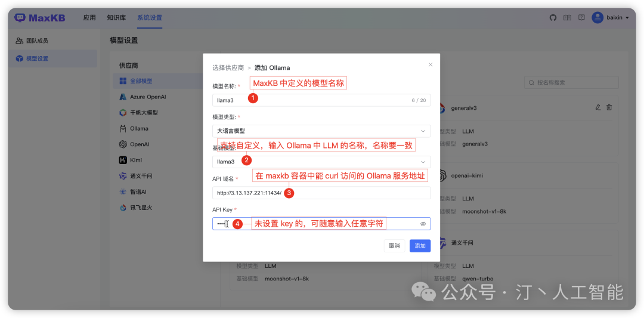Click 选择供应商 breadcrumb link

click(228, 68)
